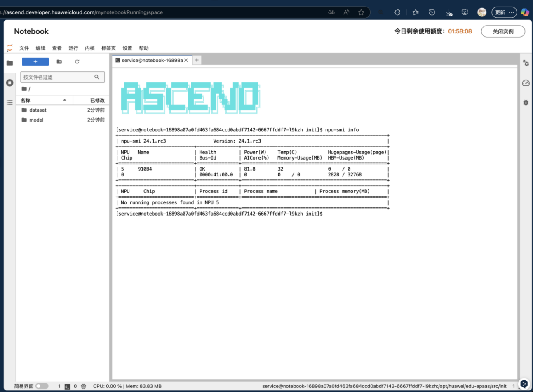Open the browser extensions puzzle icon

pos(397,12)
